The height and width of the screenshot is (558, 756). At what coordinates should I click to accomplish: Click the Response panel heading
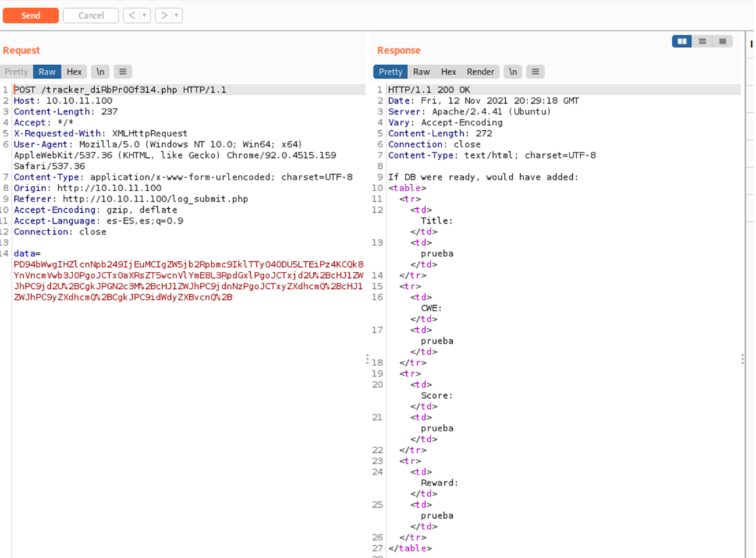coord(399,50)
